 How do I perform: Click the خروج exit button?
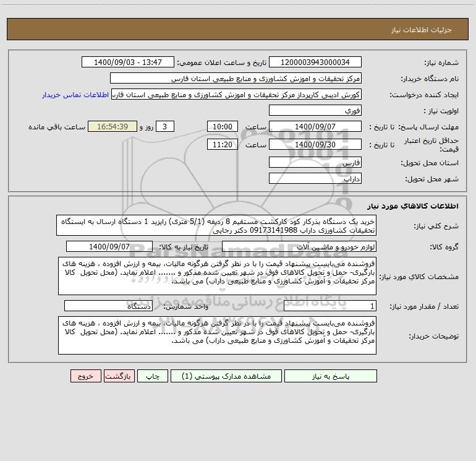[85, 376]
